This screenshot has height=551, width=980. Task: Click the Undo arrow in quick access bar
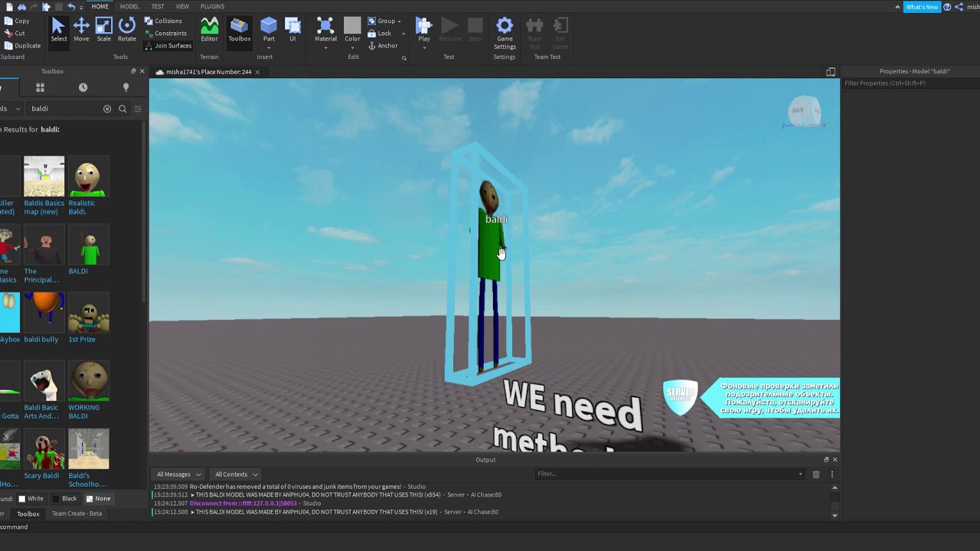point(71,6)
